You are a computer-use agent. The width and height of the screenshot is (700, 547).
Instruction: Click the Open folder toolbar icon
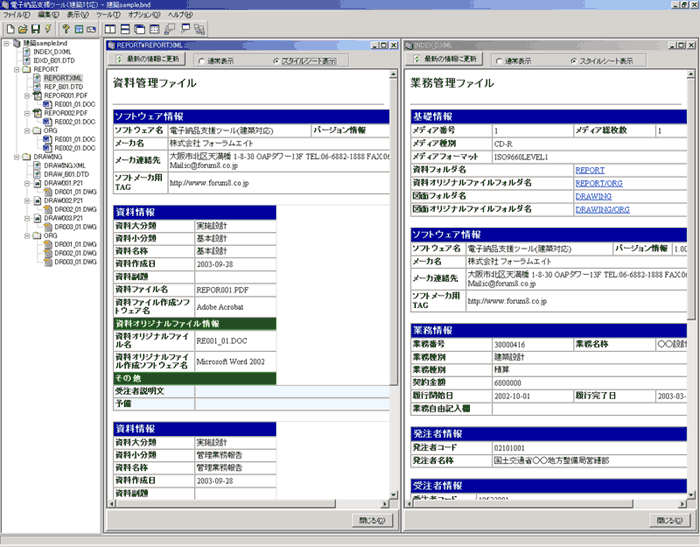pyautogui.click(x=22, y=29)
